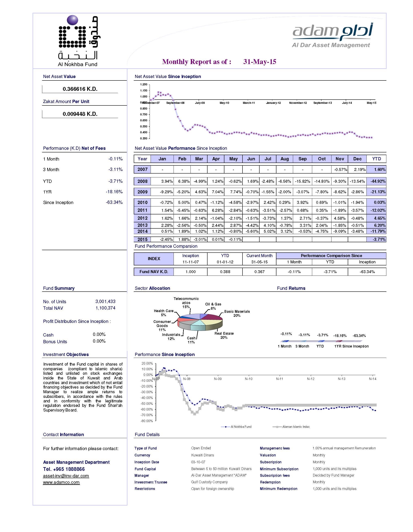Click the Basic Materials 20% pie label

pos(237,313)
